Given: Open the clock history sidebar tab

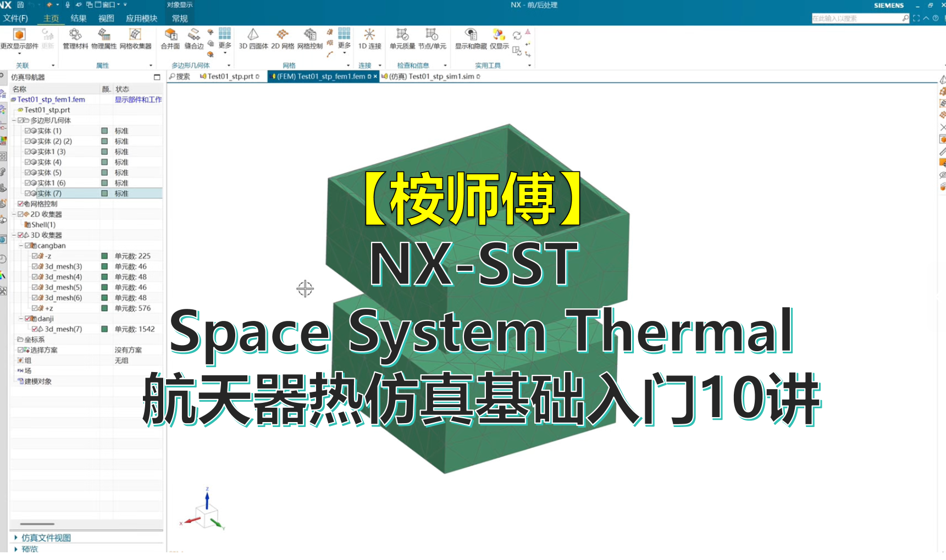Looking at the screenshot, I should pyautogui.click(x=3, y=259).
